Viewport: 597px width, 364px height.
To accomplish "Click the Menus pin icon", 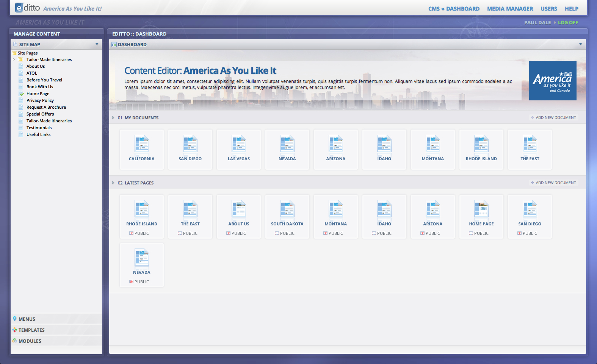I will 15,319.
